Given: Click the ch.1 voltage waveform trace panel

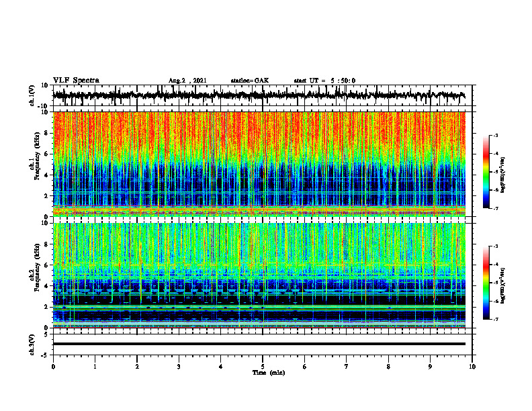Looking at the screenshot, I should 263,95.
